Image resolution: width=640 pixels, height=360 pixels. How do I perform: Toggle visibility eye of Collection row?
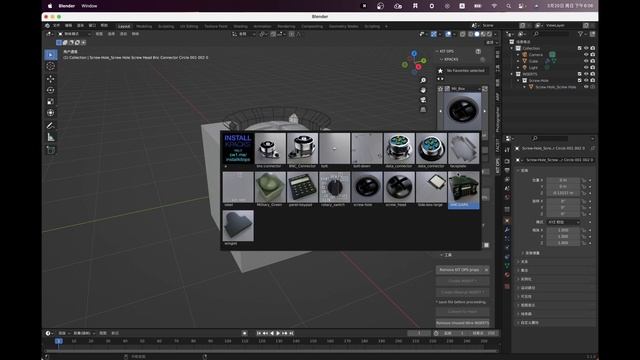coord(586,48)
